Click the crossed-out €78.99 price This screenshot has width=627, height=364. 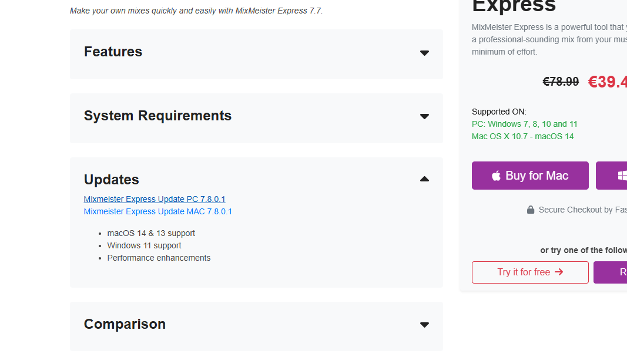561,82
